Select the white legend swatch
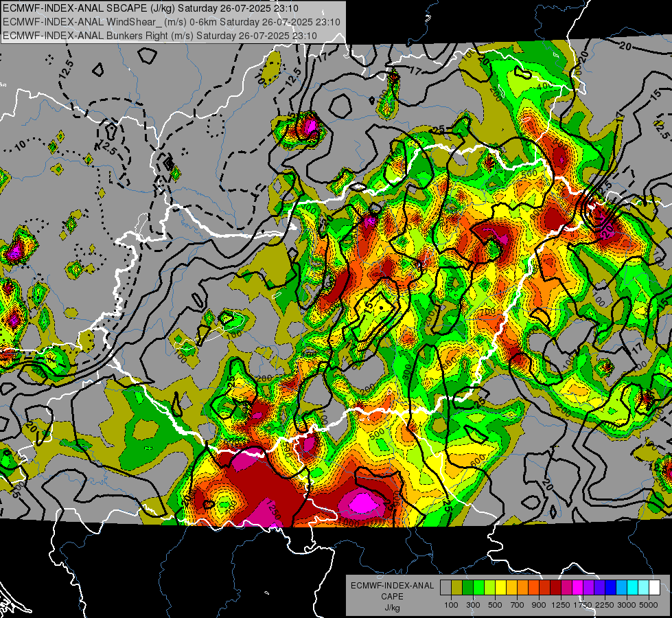This screenshot has width=672, height=618. (654, 588)
